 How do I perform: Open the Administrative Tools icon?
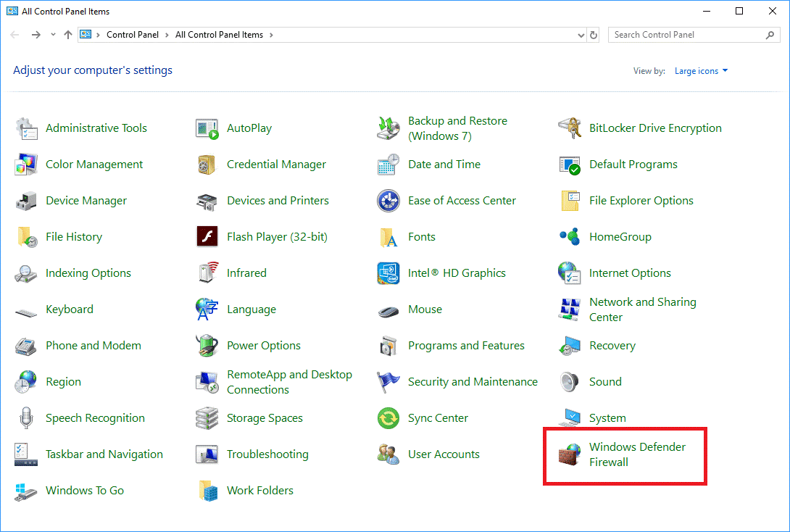pyautogui.click(x=26, y=128)
